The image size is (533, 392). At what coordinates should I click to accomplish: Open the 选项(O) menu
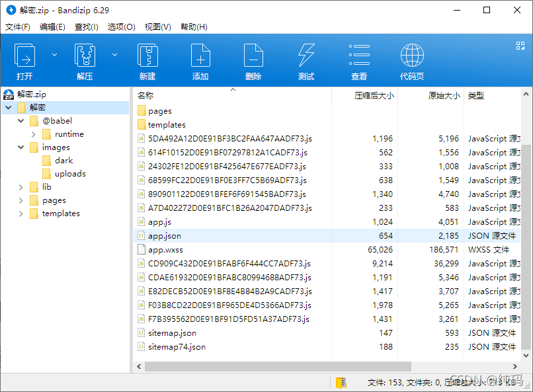click(x=122, y=27)
